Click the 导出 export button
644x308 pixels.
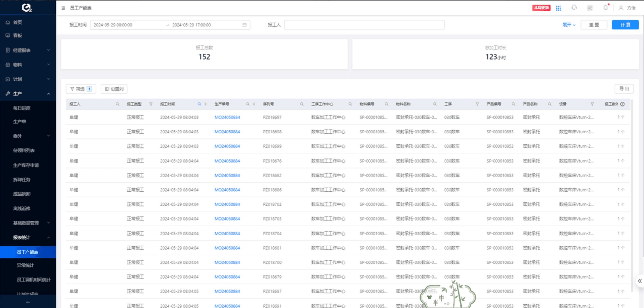624,89
